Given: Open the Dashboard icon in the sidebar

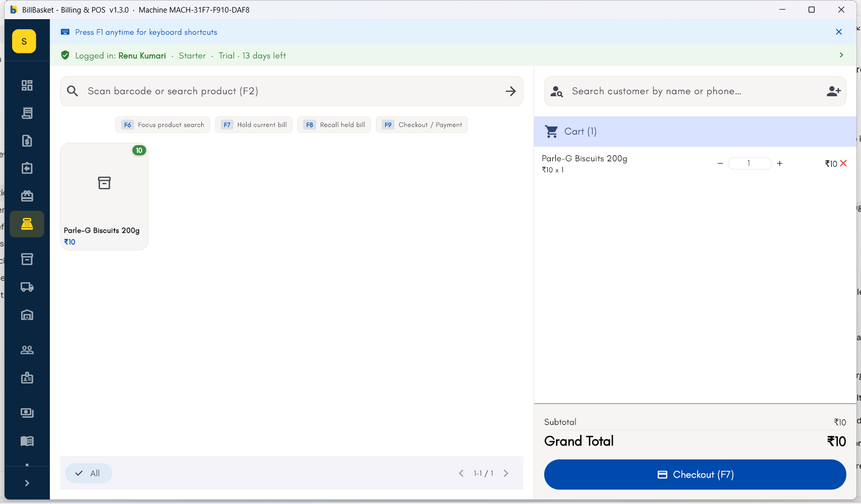Looking at the screenshot, I should tap(27, 85).
